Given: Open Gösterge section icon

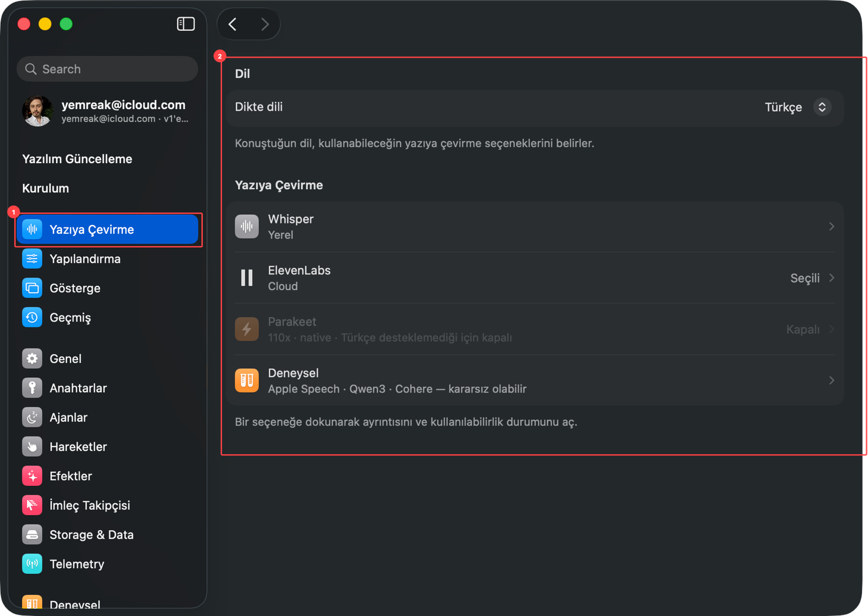Looking at the screenshot, I should pyautogui.click(x=32, y=288).
